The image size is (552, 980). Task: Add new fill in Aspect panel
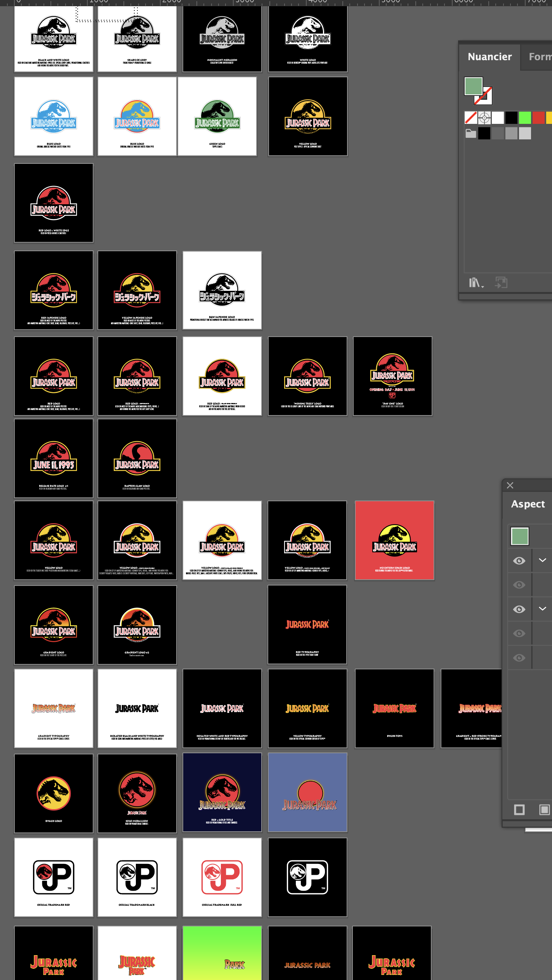coord(544,810)
